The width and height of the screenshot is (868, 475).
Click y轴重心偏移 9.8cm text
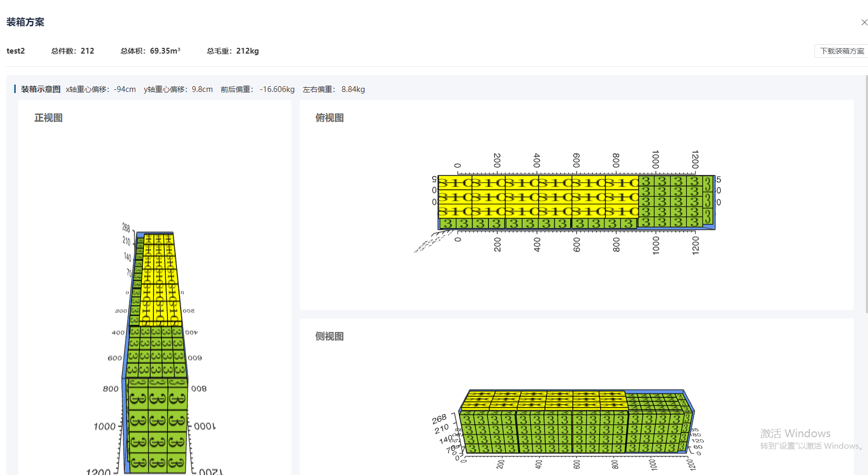tap(179, 89)
